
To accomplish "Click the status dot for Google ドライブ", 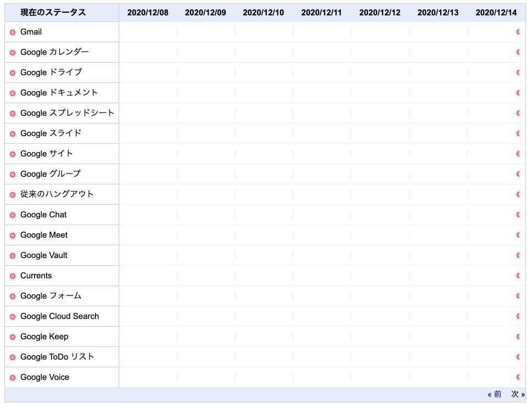I will [x=13, y=73].
